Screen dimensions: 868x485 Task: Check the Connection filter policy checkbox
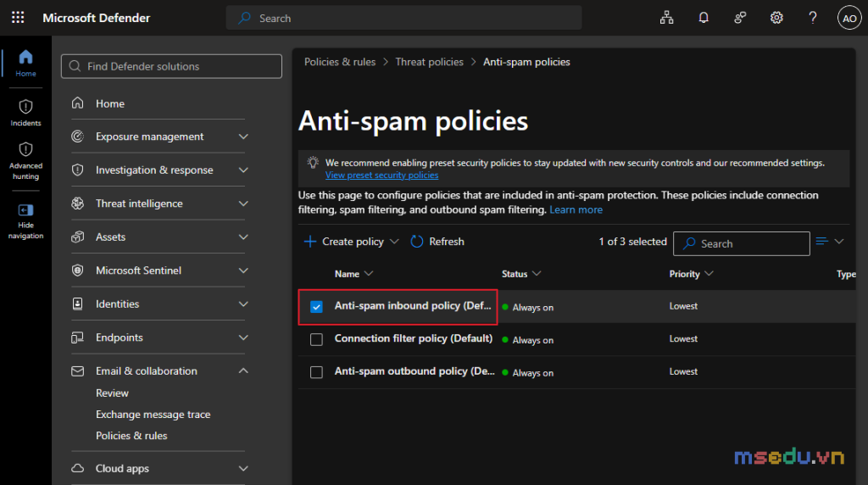click(316, 339)
